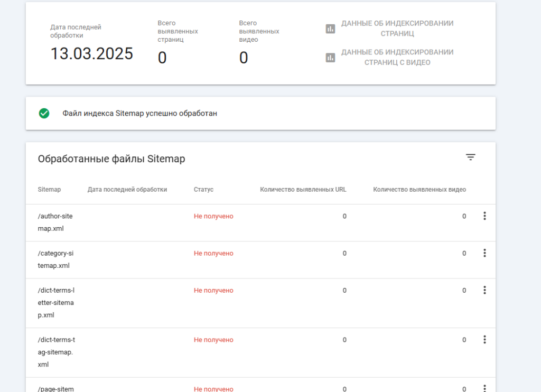The width and height of the screenshot is (541, 392).
Task: Open the kebab menu for /dict-terms-tag-sitemap.xml
Action: click(484, 340)
